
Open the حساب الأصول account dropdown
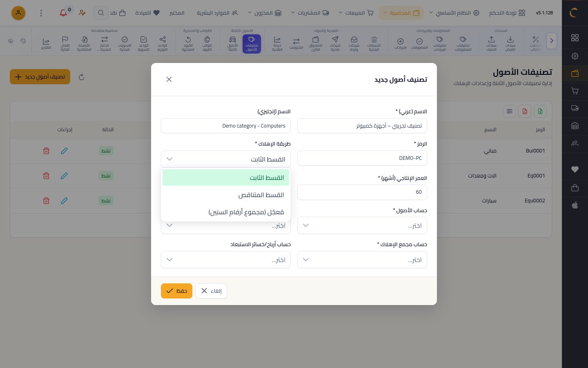click(362, 226)
